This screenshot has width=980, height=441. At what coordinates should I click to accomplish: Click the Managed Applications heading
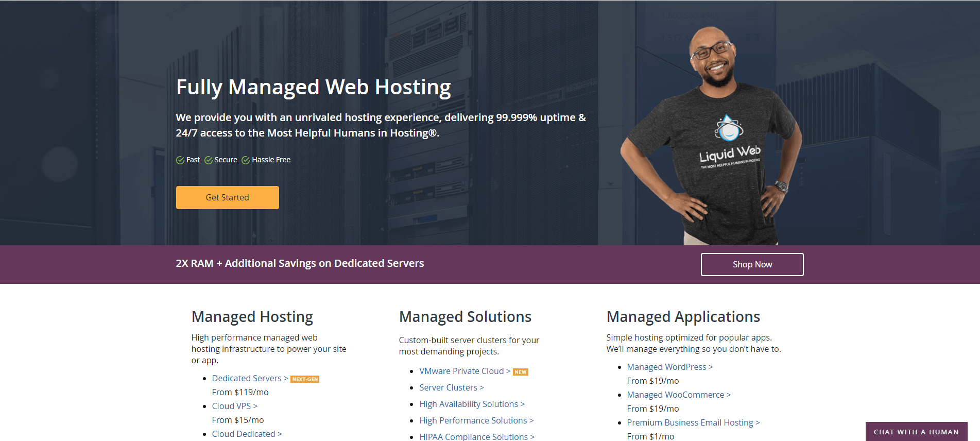(683, 317)
